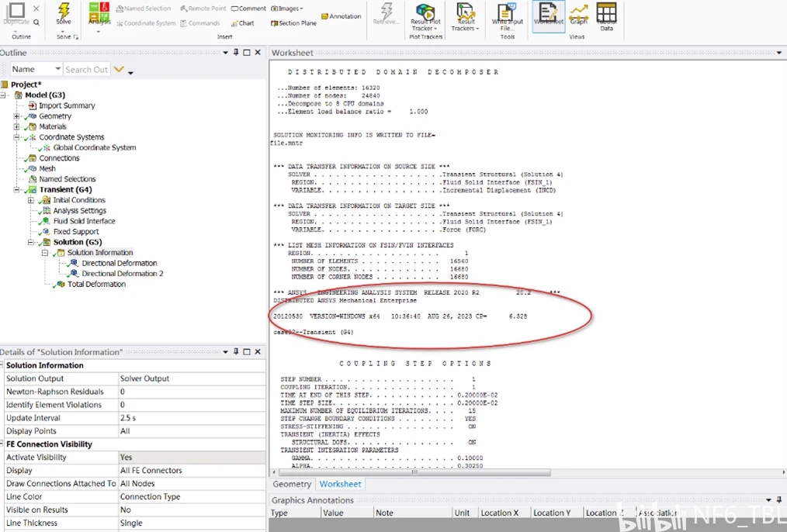Image resolution: width=787 pixels, height=532 pixels.
Task: Change Line Thickness value Single
Action: [192, 523]
